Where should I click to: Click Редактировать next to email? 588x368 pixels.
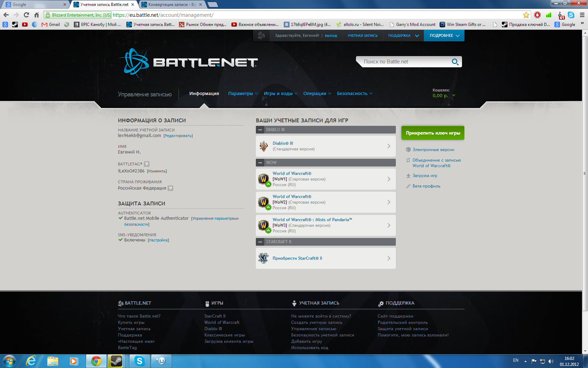178,136
